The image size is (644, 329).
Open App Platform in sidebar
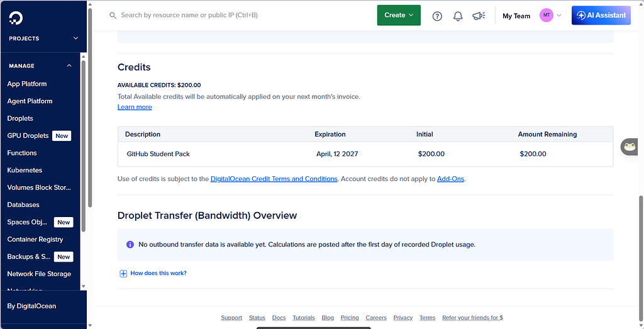click(x=27, y=84)
